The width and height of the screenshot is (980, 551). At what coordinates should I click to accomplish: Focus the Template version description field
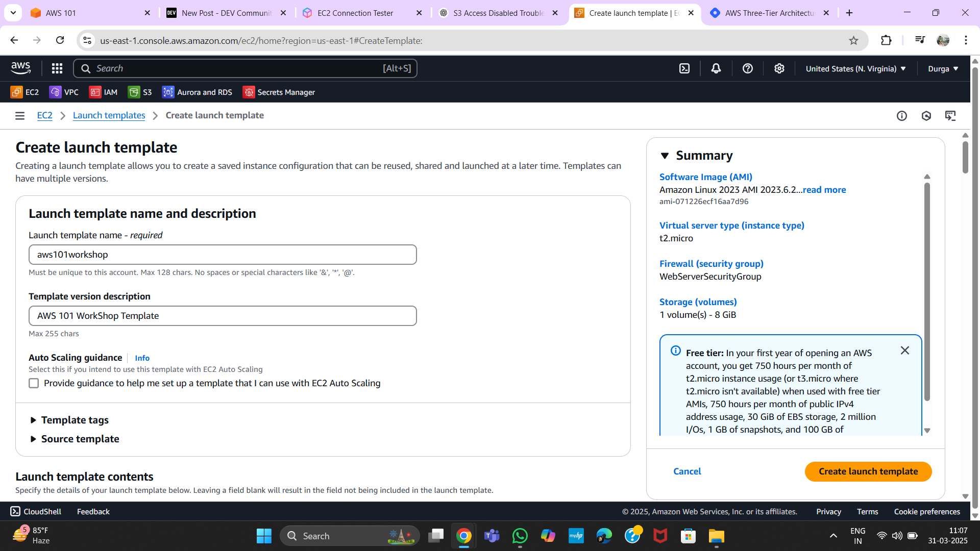click(223, 316)
